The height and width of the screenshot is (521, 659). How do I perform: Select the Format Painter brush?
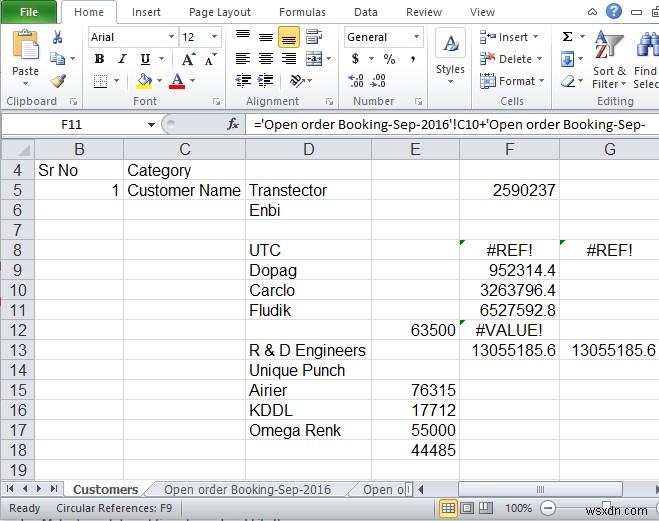tap(58, 80)
